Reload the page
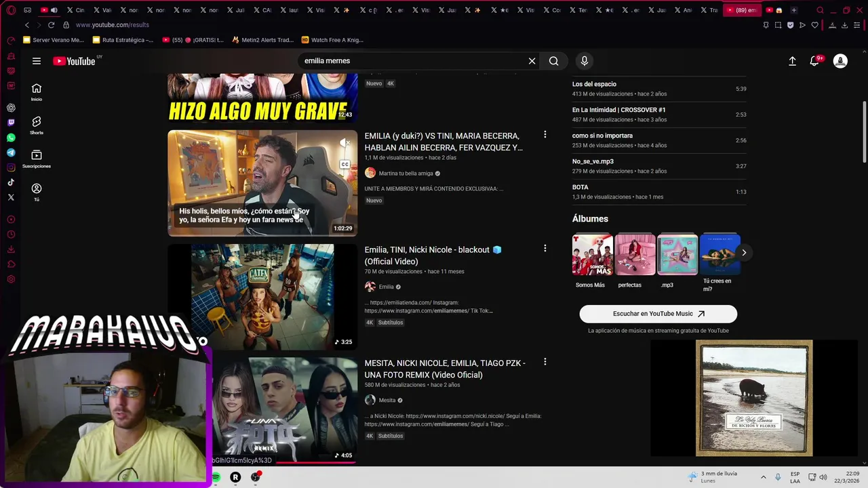Image resolution: width=868 pixels, height=488 pixels. (51, 25)
